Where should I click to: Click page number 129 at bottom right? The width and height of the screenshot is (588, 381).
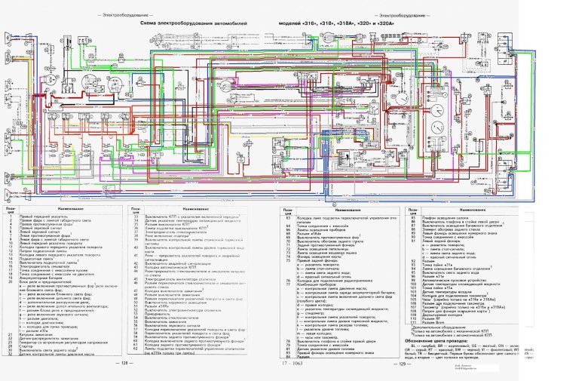pyautogui.click(x=402, y=364)
